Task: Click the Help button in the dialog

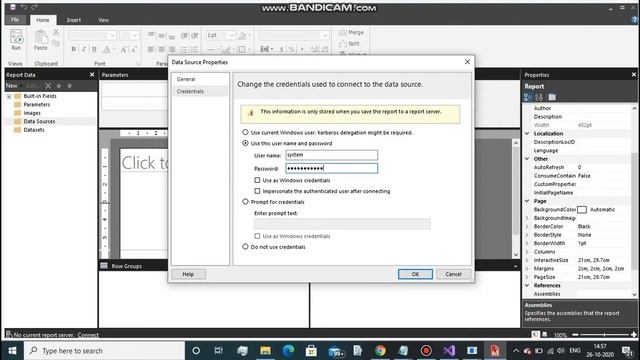Action: click(x=188, y=274)
